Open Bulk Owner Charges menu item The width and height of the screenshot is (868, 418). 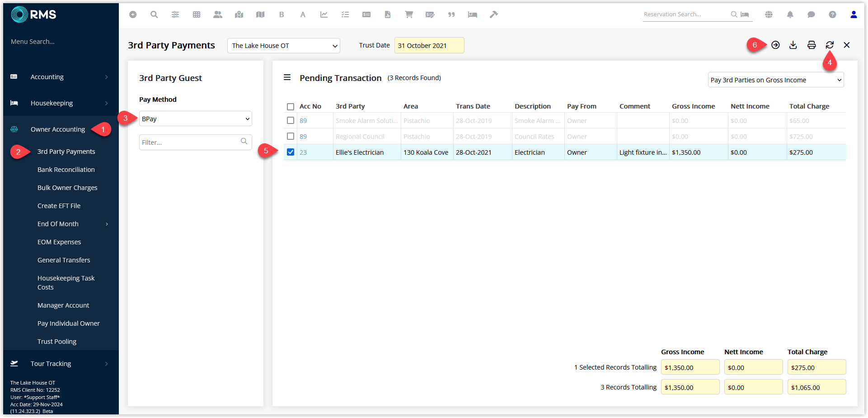pyautogui.click(x=67, y=188)
